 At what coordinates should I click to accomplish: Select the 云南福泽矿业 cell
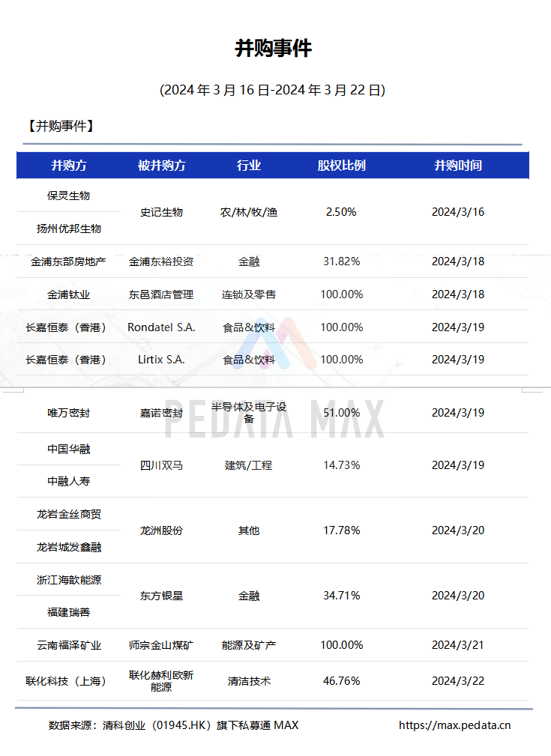coord(68,645)
